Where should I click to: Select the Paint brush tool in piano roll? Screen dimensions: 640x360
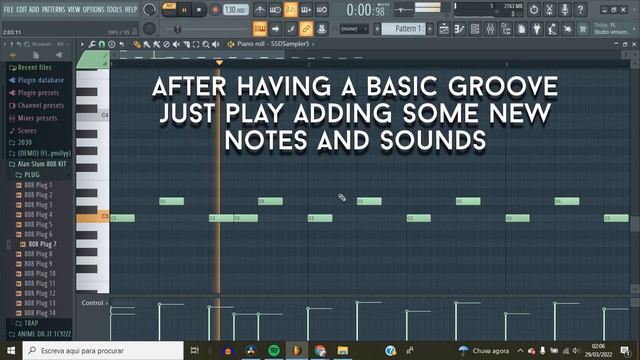(147, 44)
